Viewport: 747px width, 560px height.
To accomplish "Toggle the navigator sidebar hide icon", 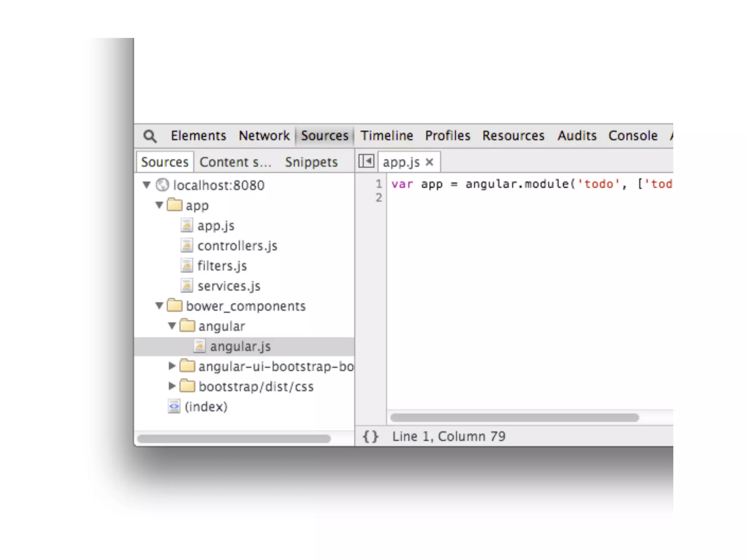I will [366, 161].
